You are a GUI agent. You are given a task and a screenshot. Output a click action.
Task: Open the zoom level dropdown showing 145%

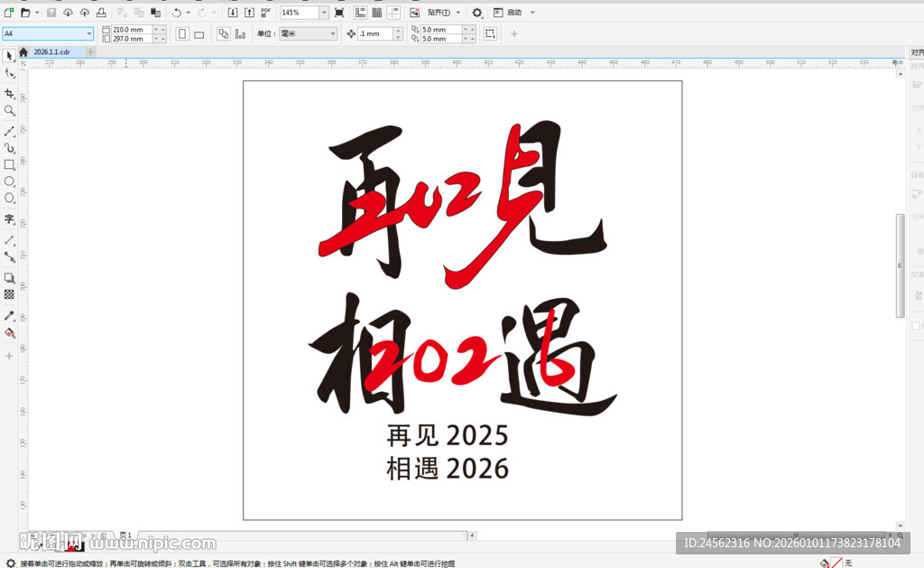tap(325, 12)
